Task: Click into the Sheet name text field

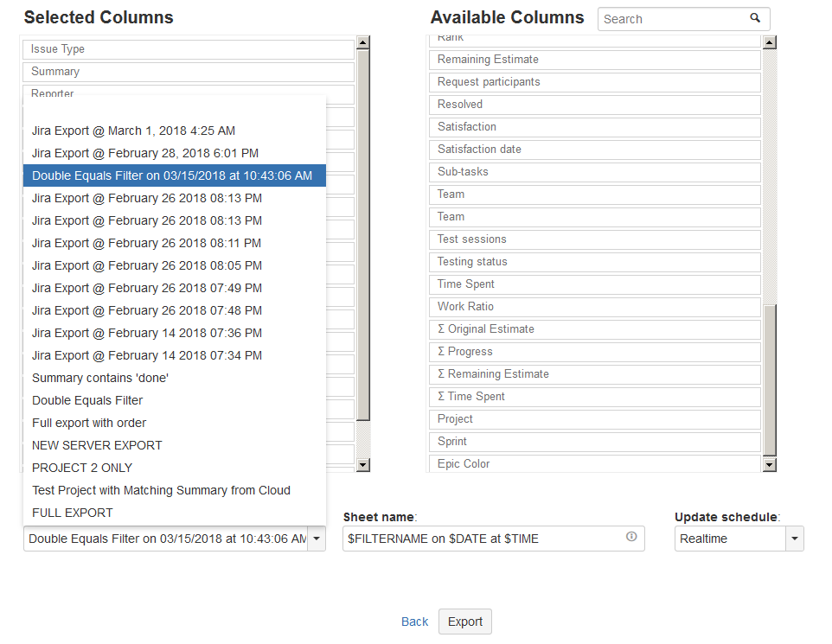Action: pyautogui.click(x=484, y=539)
